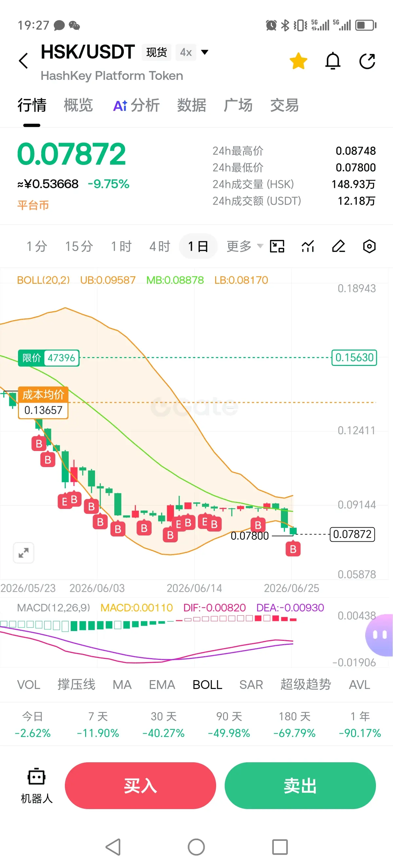Switch to 行情 tab
393x868 pixels.
[32, 105]
